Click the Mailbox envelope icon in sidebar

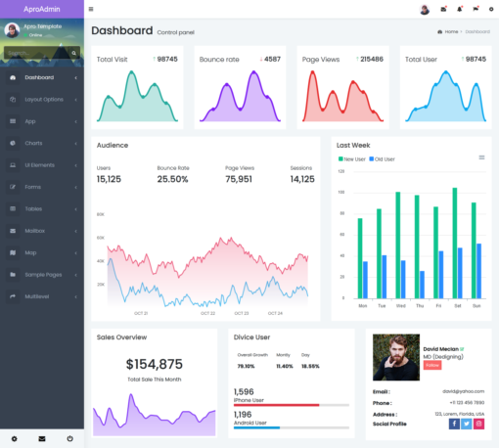point(13,231)
